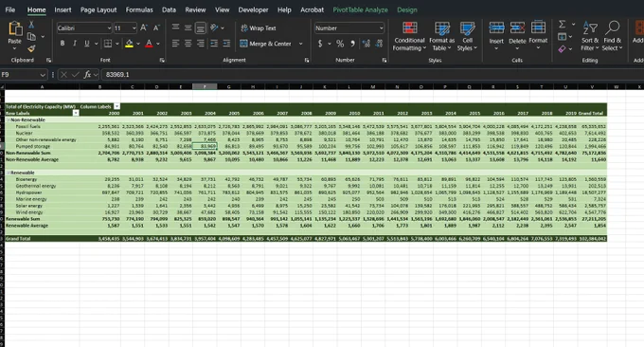Screen dimensions: 644x347
Task: Open the Name Box dropdown arrow
Action: (x=43, y=74)
